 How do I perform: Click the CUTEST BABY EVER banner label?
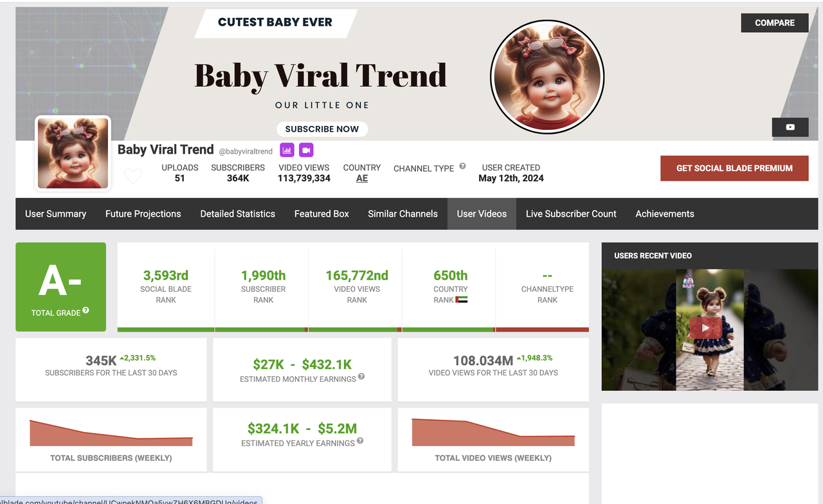click(275, 22)
